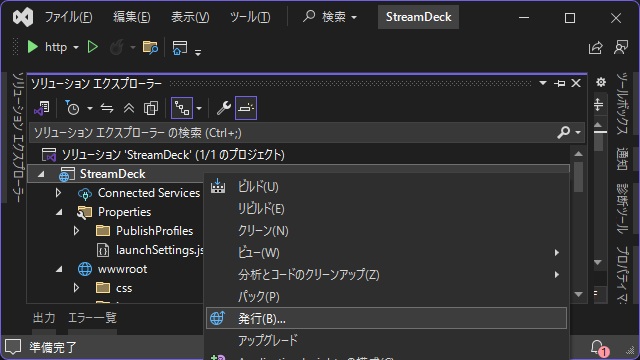The height and width of the screenshot is (360, 640).
Task: Open the Solution Explorer window options arrow
Action: click(542, 83)
